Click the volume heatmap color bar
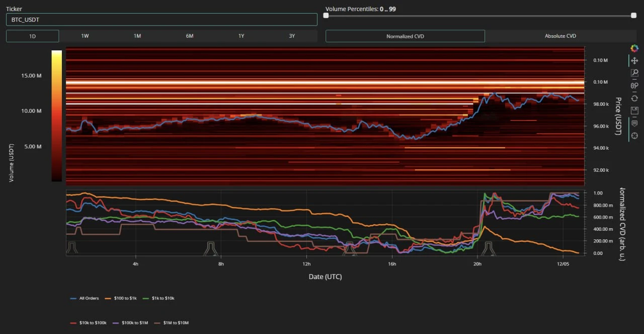The image size is (644, 334). tap(56, 115)
